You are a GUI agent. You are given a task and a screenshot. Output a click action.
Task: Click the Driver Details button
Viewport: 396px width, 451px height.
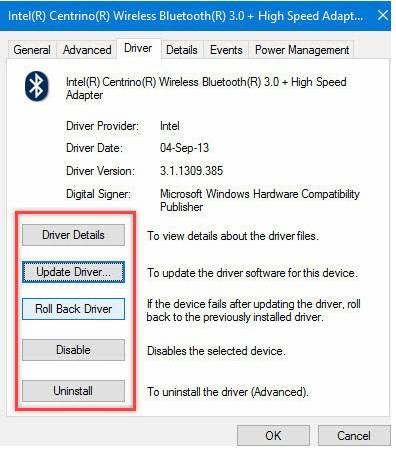73,235
